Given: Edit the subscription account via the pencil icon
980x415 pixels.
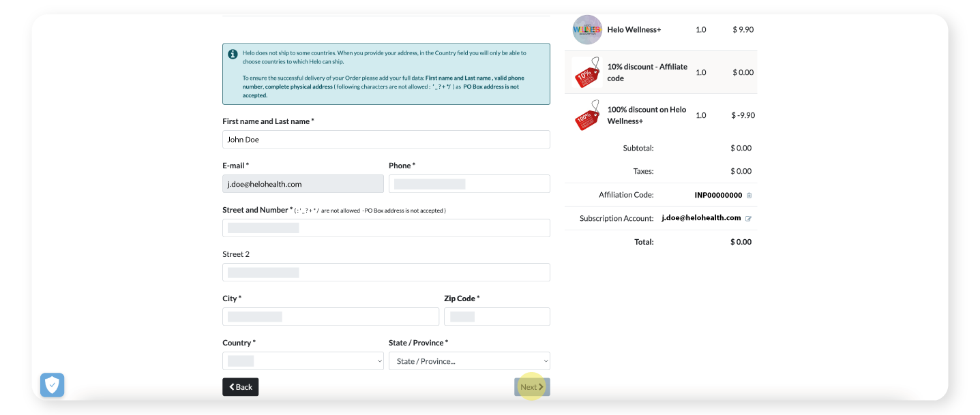Looking at the screenshot, I should [x=748, y=219].
